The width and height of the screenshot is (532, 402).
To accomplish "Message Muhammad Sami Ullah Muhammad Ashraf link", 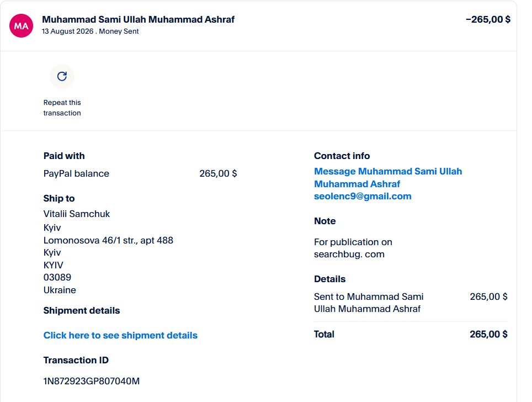I will pyautogui.click(x=388, y=178).
